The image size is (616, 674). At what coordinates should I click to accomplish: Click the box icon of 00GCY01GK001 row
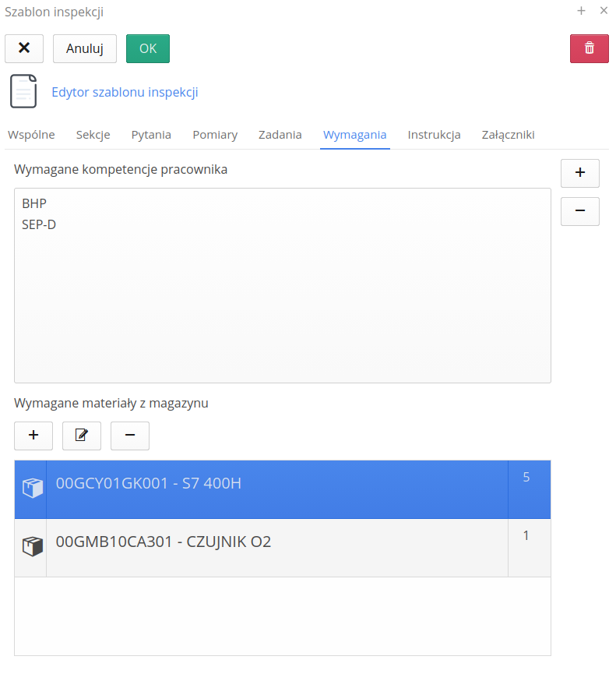pyautogui.click(x=32, y=488)
